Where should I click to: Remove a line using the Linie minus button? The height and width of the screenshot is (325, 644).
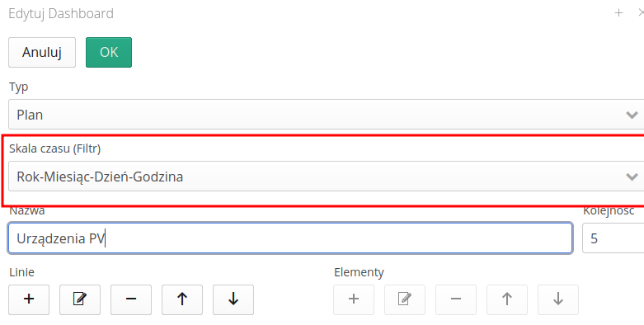click(131, 299)
